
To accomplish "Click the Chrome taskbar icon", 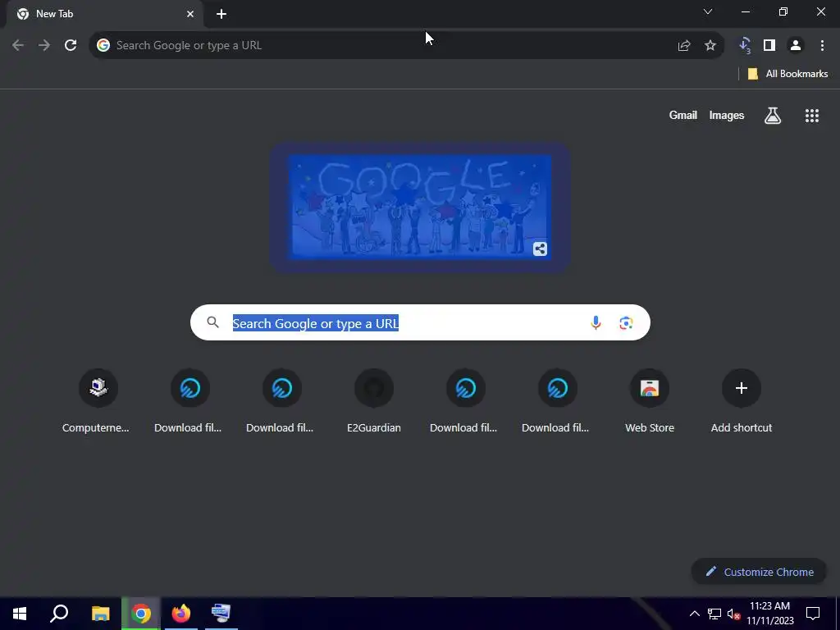I will 141,614.
